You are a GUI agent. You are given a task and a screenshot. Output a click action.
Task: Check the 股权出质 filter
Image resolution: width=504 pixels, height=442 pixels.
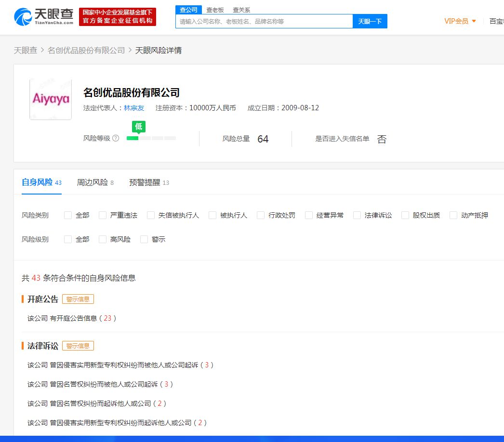click(405, 215)
